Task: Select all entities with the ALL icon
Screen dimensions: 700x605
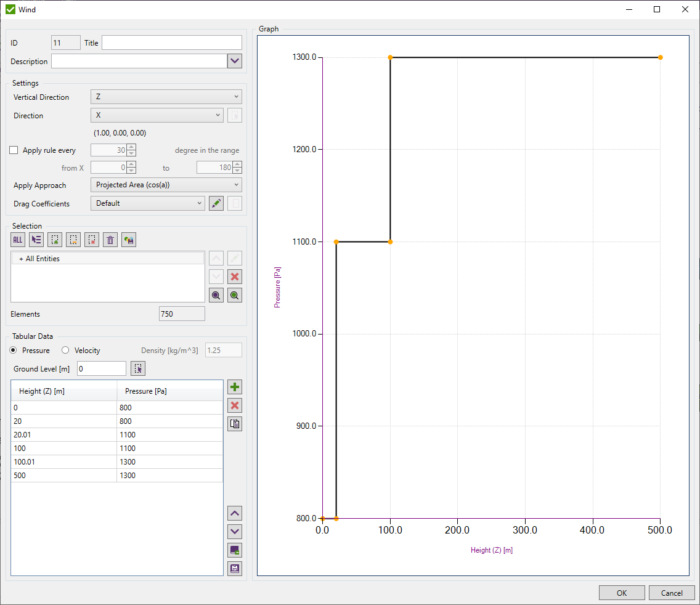Action: point(17,239)
